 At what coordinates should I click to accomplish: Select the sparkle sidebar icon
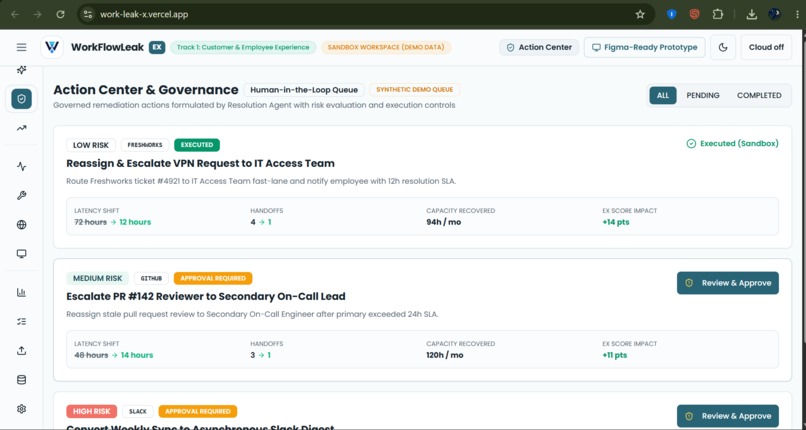22,70
